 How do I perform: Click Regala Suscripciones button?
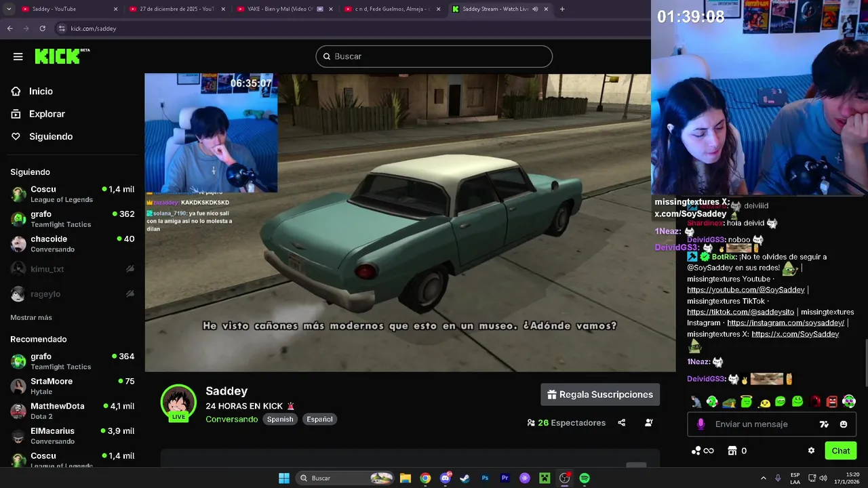tap(600, 394)
